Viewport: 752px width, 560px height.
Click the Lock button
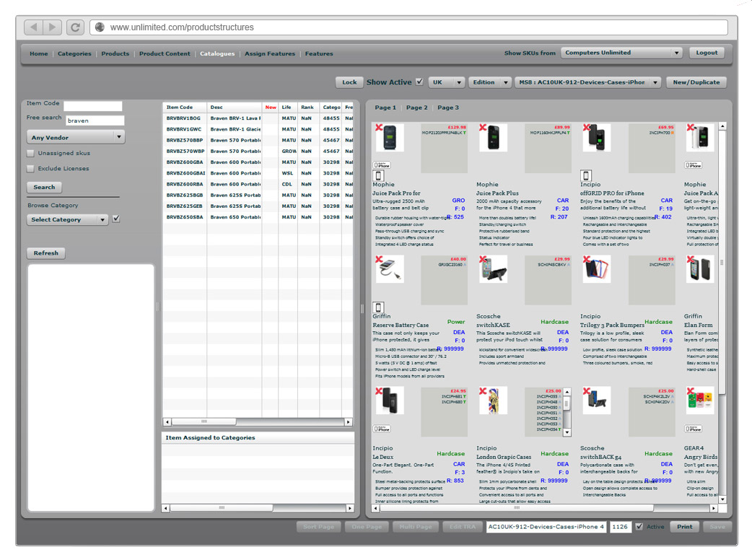tap(349, 82)
